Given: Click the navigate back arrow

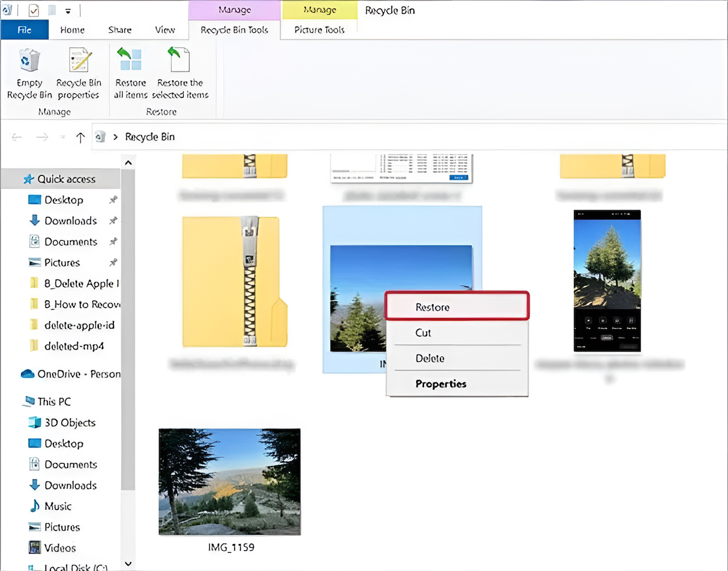Looking at the screenshot, I should (x=16, y=137).
